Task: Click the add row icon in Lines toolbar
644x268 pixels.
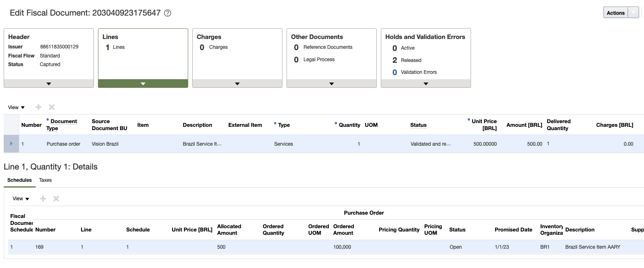Action: 39,107
